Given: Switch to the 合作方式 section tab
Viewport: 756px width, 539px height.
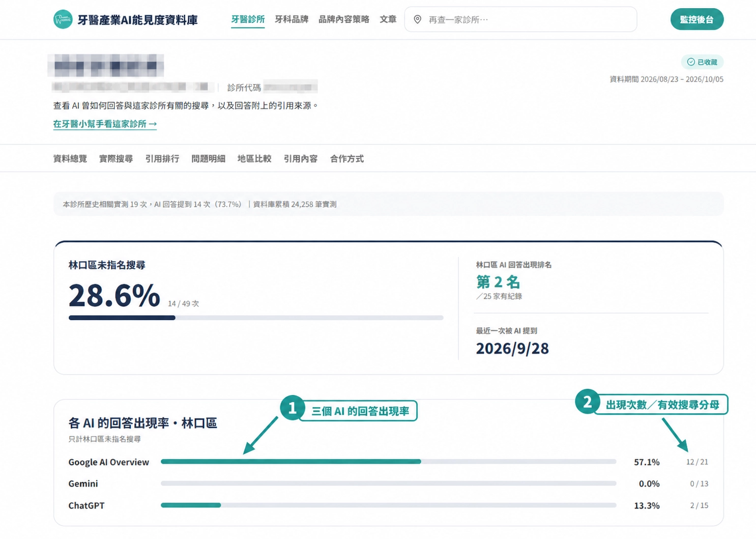Looking at the screenshot, I should pos(347,159).
